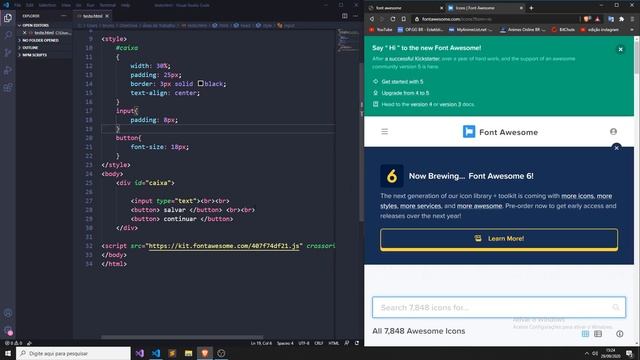Viewport: 640px width, 360px height.
Task: Switch icon results to grid view
Action: click(585, 333)
